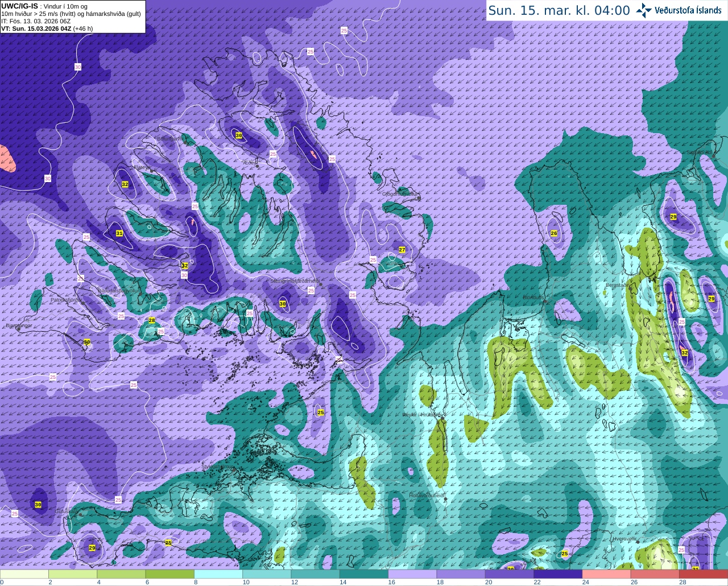Screen dimensions: 728x586
Task: Click the Steingrímsfjarðarheiði station label
Action: pyautogui.click(x=295, y=281)
